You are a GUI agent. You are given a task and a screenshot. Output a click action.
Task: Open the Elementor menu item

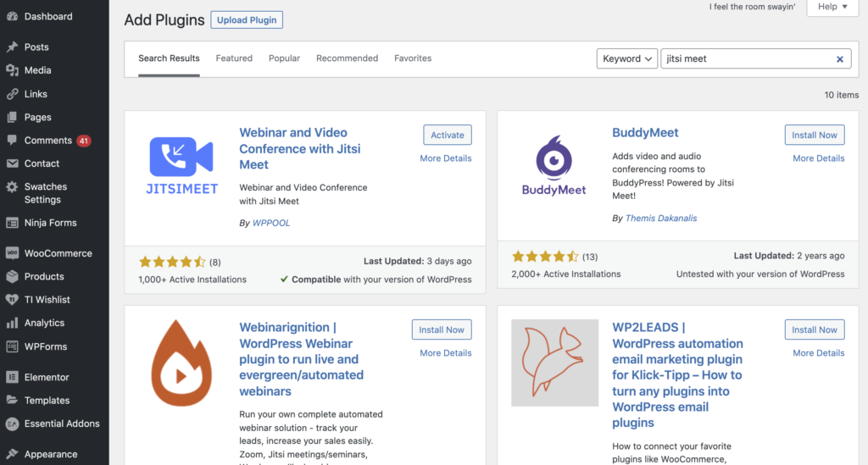click(54, 377)
